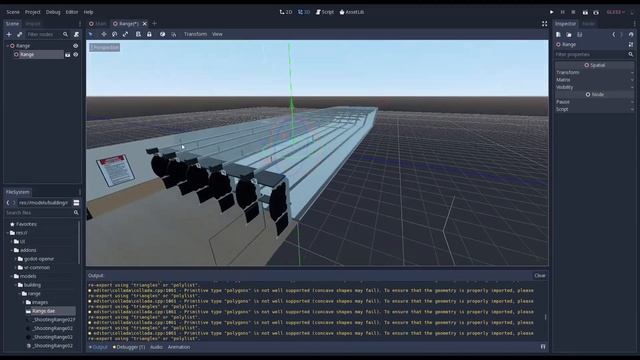Image resolution: width=640 pixels, height=360 pixels.
Task: Expand the Visibility section in Inspector
Action: (x=594, y=87)
